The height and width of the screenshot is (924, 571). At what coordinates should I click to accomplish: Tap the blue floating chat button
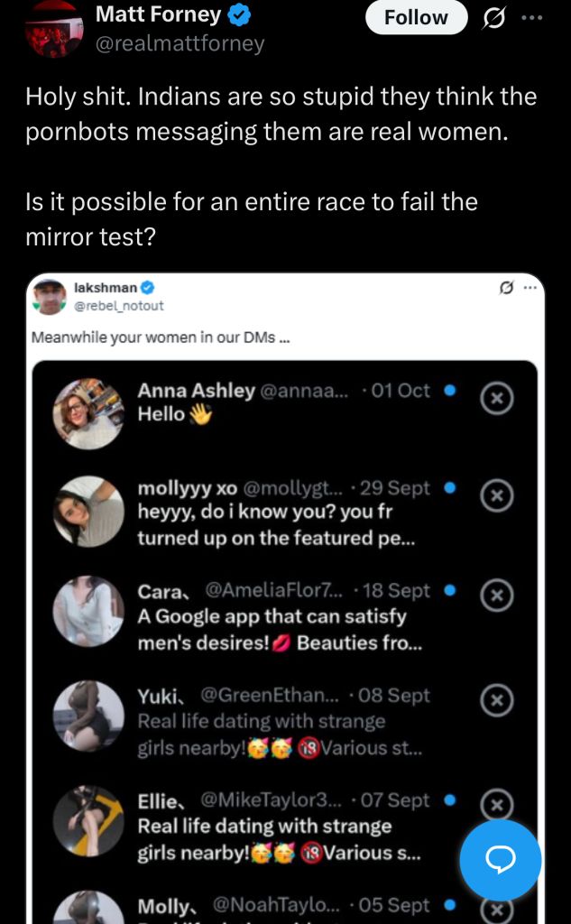(x=500, y=860)
